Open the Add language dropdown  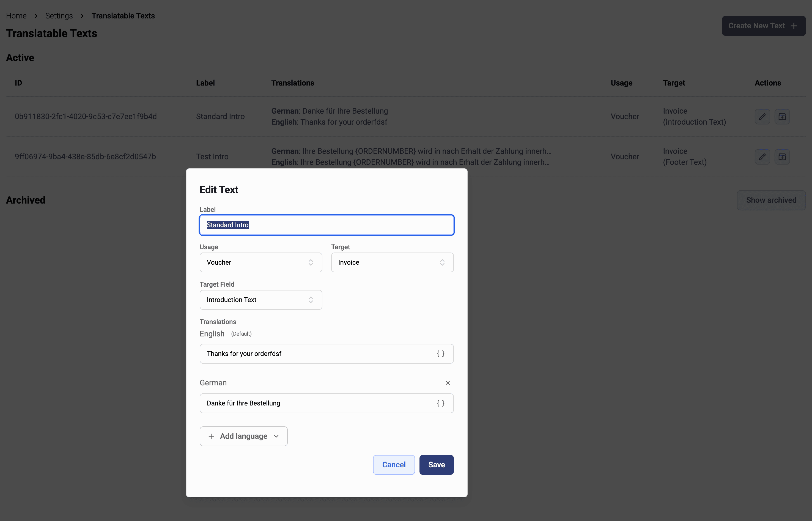[243, 436]
